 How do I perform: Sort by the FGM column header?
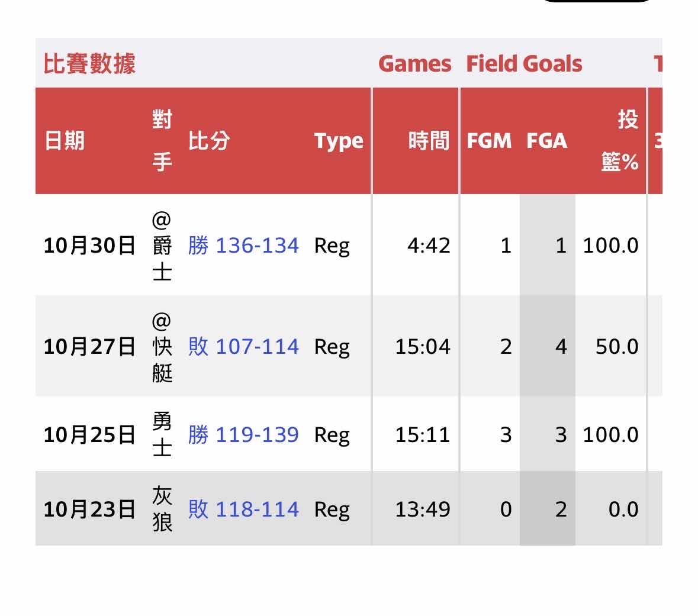pyautogui.click(x=488, y=141)
